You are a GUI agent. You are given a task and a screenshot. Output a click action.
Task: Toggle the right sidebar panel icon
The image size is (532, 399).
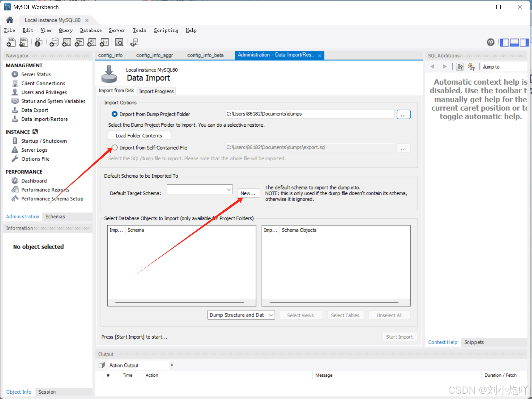point(524,43)
